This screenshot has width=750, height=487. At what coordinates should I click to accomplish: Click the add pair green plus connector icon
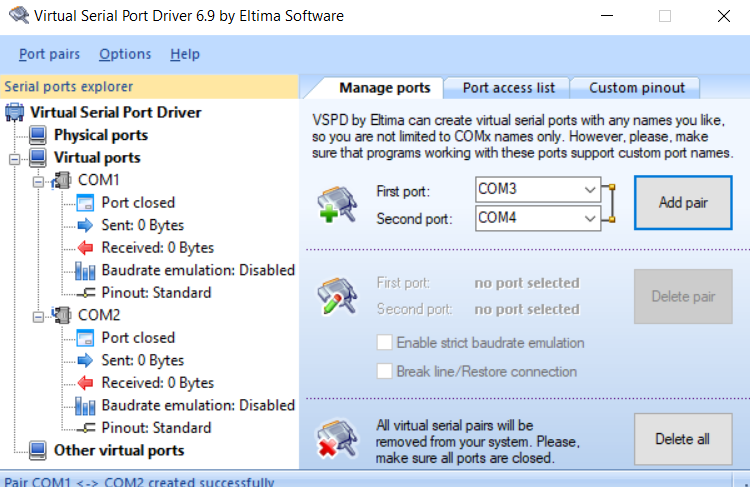337,204
